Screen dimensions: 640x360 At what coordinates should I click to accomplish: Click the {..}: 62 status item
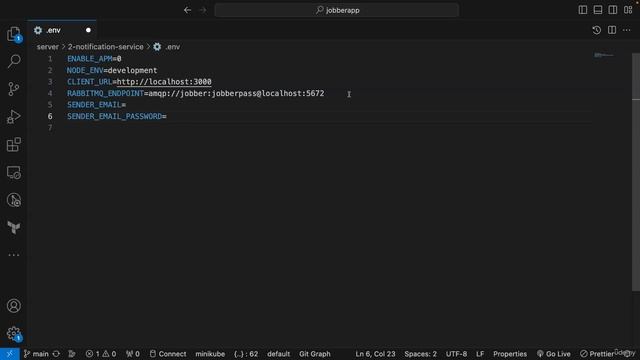click(246, 354)
